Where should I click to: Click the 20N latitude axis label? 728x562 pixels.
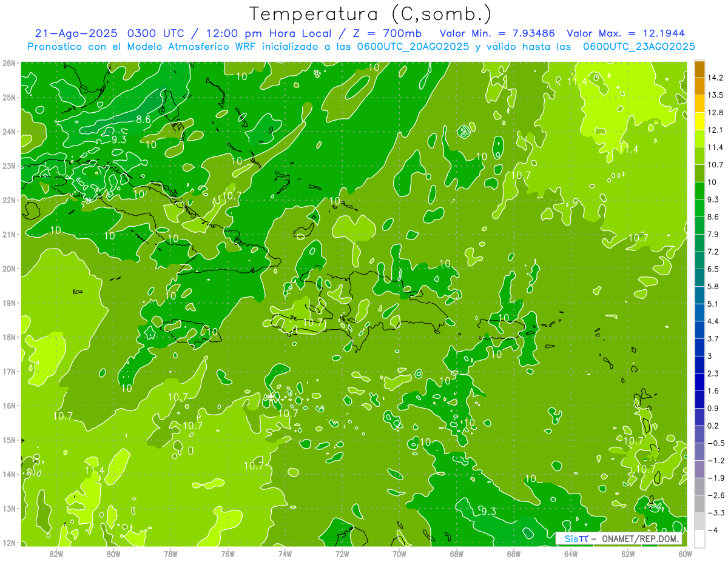click(8, 269)
